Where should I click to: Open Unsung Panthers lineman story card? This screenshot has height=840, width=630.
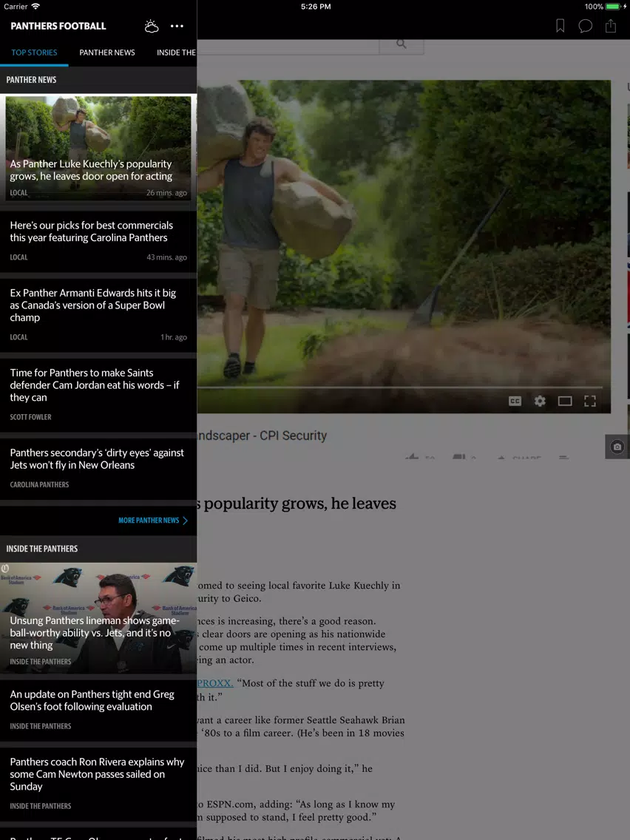pyautogui.click(x=98, y=617)
